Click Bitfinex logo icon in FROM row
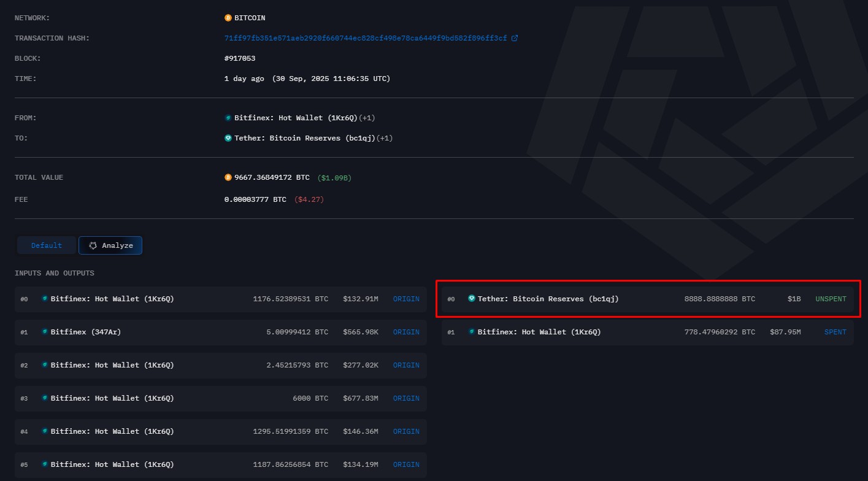868x481 pixels. [228, 118]
